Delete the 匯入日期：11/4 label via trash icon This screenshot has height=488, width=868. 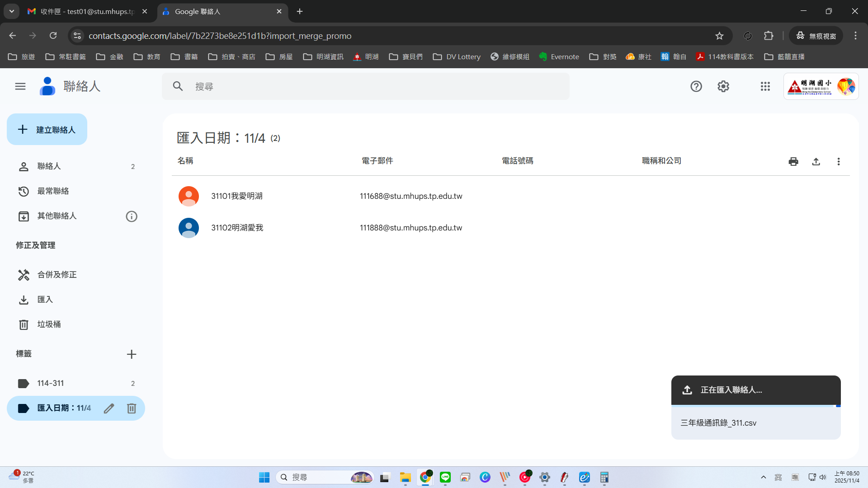pyautogui.click(x=132, y=408)
